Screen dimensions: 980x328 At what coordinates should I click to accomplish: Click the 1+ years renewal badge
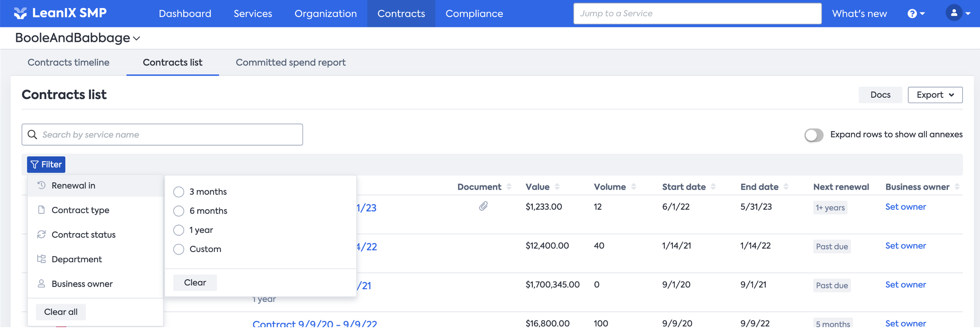[830, 208]
